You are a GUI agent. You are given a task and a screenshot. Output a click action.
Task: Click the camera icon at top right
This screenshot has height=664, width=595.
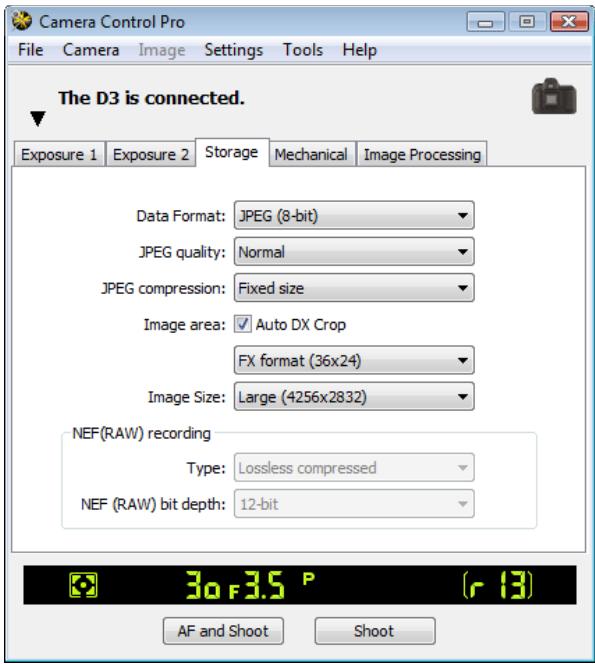(554, 96)
